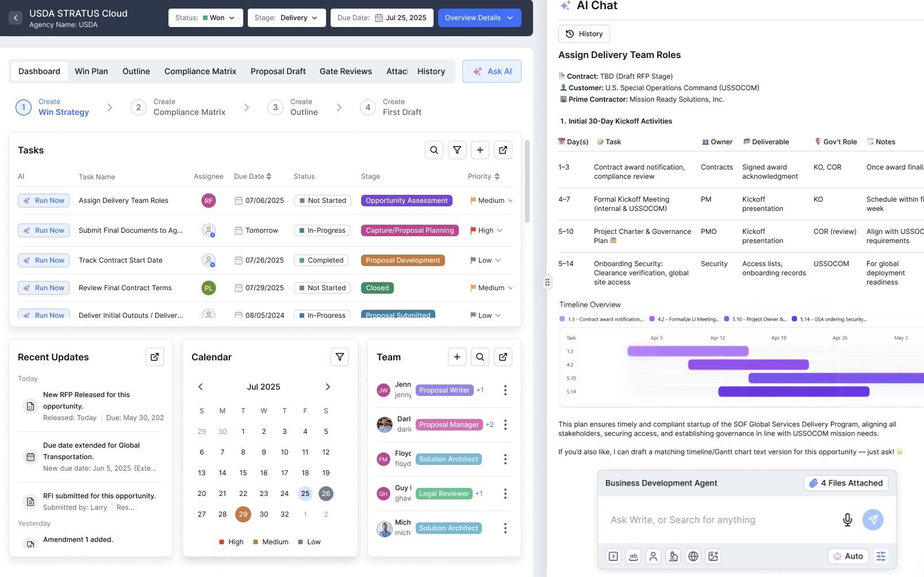Change High priority of Submit Final Documents
Screen dimensions: 924x577
pos(486,230)
